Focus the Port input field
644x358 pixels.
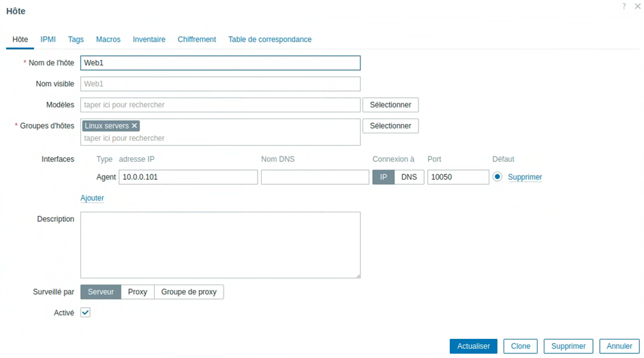coord(458,177)
